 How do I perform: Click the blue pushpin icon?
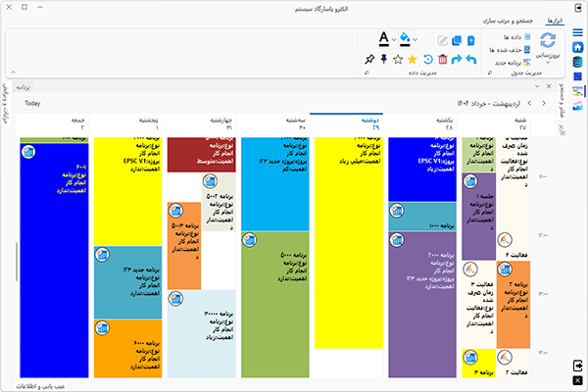point(383,59)
